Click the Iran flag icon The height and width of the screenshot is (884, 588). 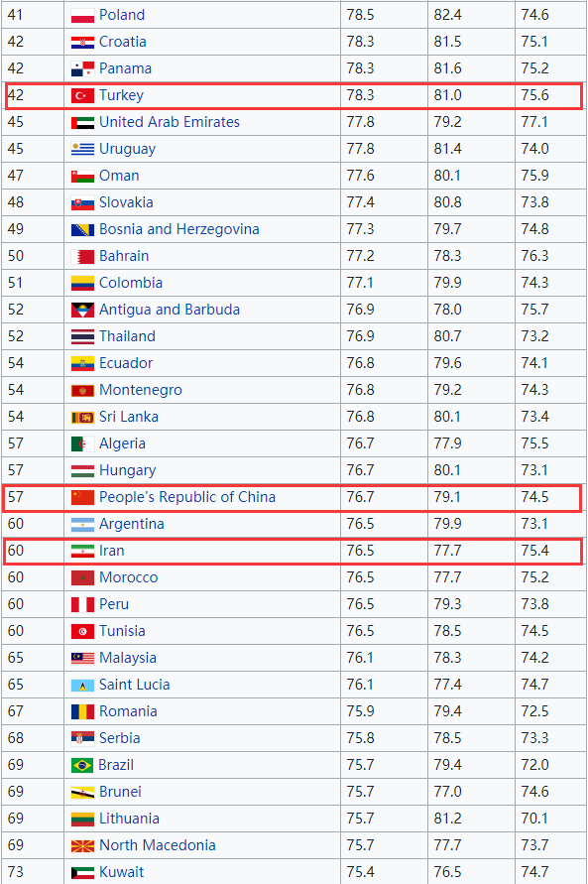pos(82,551)
